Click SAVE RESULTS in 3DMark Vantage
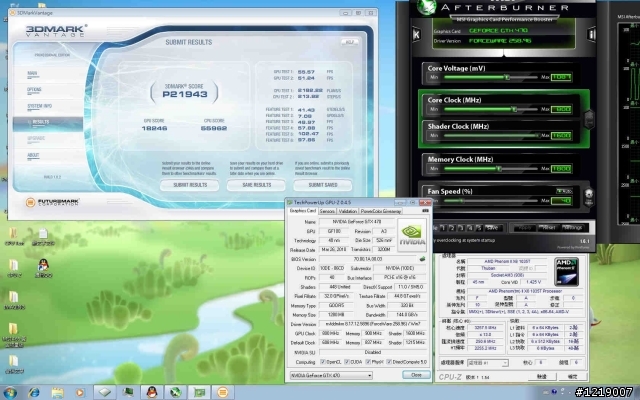Viewport: 640px width, 400px height. (x=256, y=185)
